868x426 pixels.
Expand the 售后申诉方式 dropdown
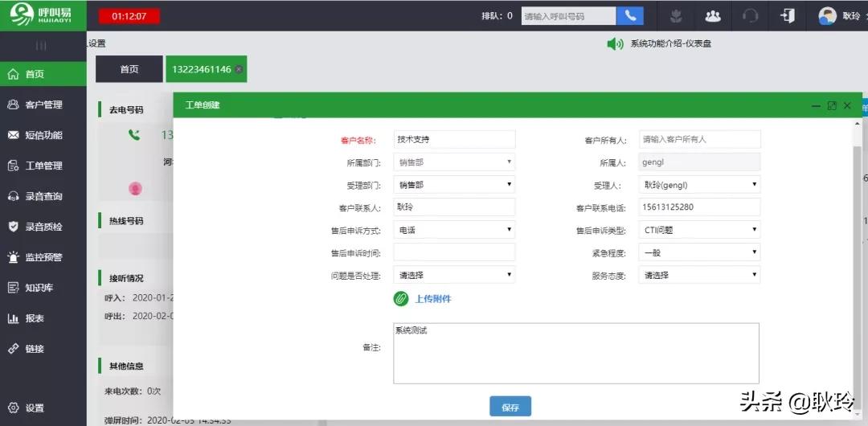pyautogui.click(x=454, y=230)
